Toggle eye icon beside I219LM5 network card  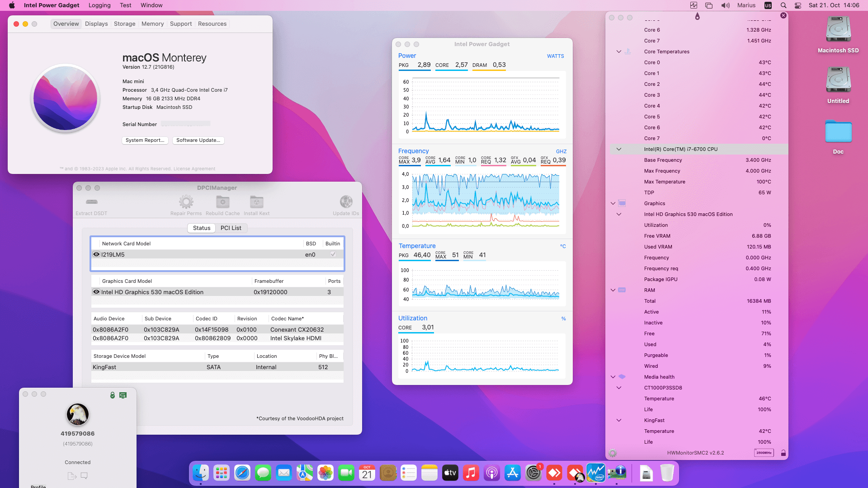[x=96, y=254]
